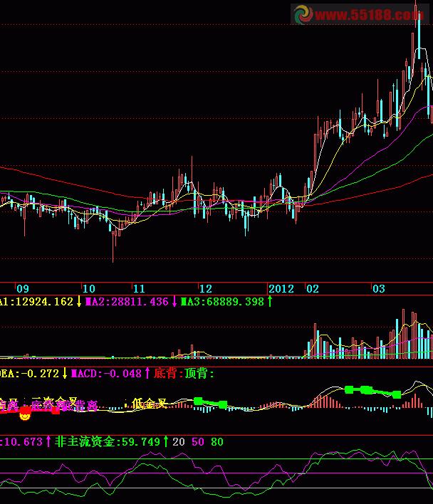Select the 03 month marker on date axis
Screen dimensions: 433x504
coord(379,288)
